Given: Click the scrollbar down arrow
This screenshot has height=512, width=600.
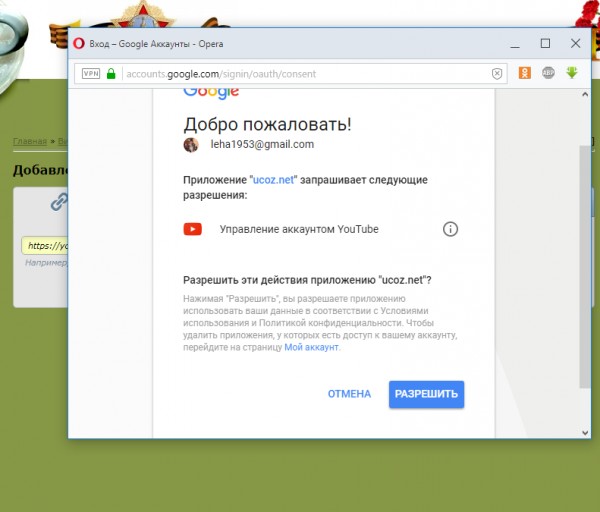Looking at the screenshot, I should coord(585,433).
